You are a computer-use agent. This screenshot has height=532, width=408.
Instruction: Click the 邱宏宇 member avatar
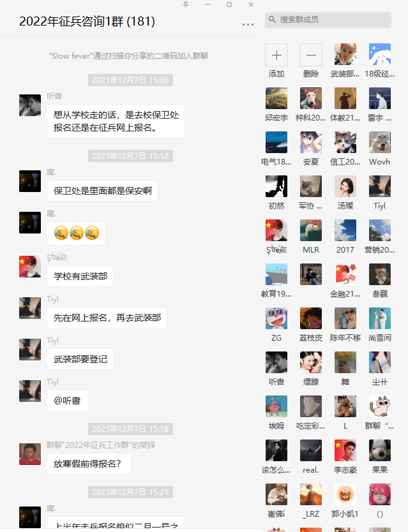click(x=276, y=98)
